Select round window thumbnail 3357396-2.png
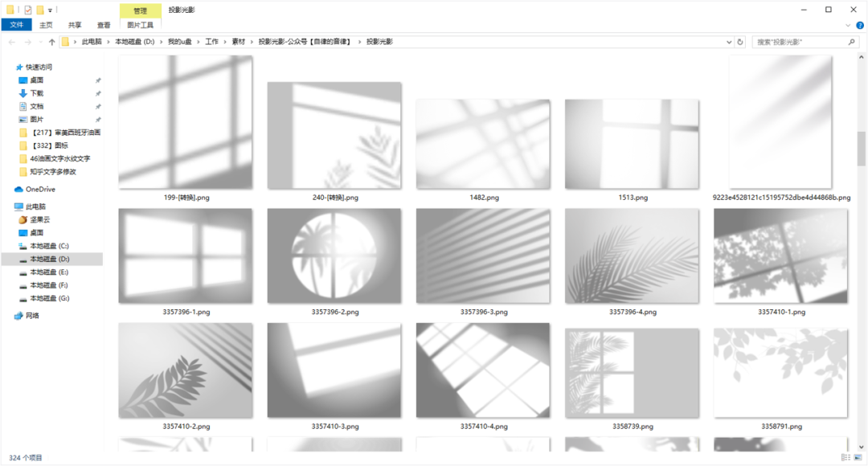This screenshot has height=466, width=868. [334, 255]
